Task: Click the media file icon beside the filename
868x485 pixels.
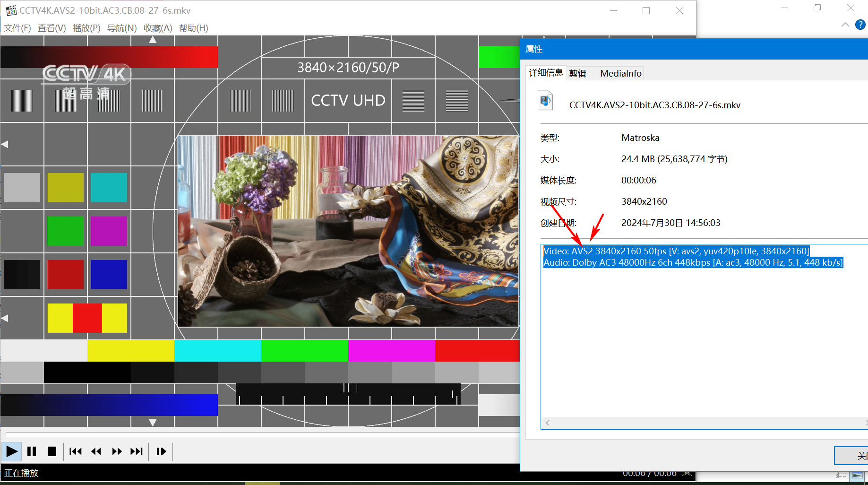Action: point(546,101)
